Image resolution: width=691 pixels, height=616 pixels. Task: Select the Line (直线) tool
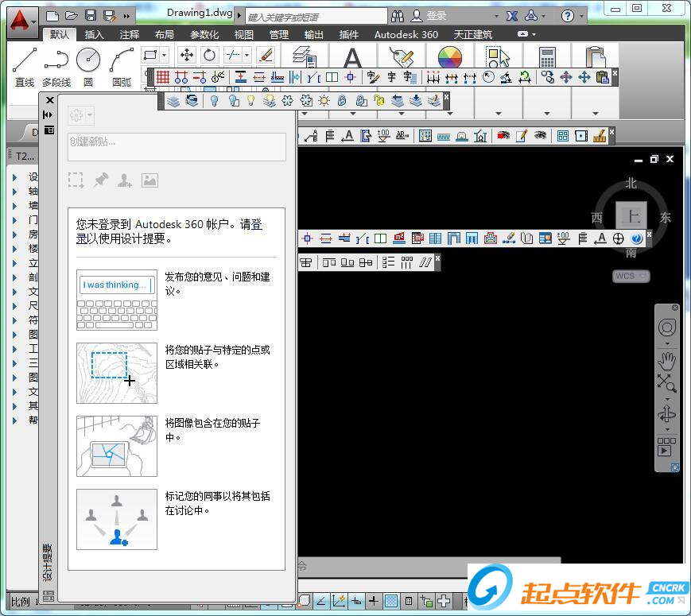25,66
